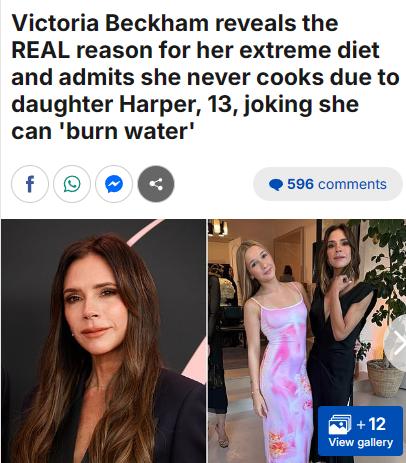
Task: Share the article on Facebook
Action: tap(30, 184)
